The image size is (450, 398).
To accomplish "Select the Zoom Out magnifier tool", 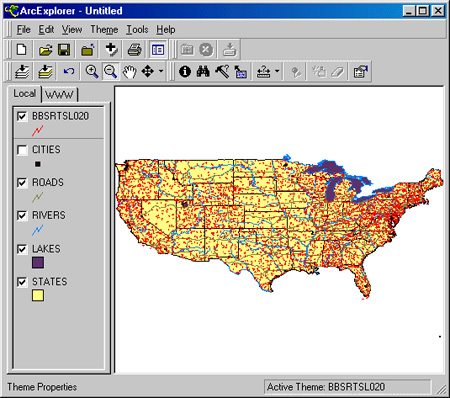I will click(x=110, y=71).
